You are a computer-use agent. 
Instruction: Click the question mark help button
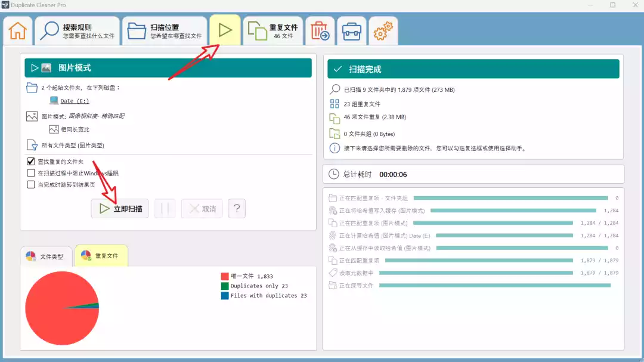pyautogui.click(x=237, y=209)
